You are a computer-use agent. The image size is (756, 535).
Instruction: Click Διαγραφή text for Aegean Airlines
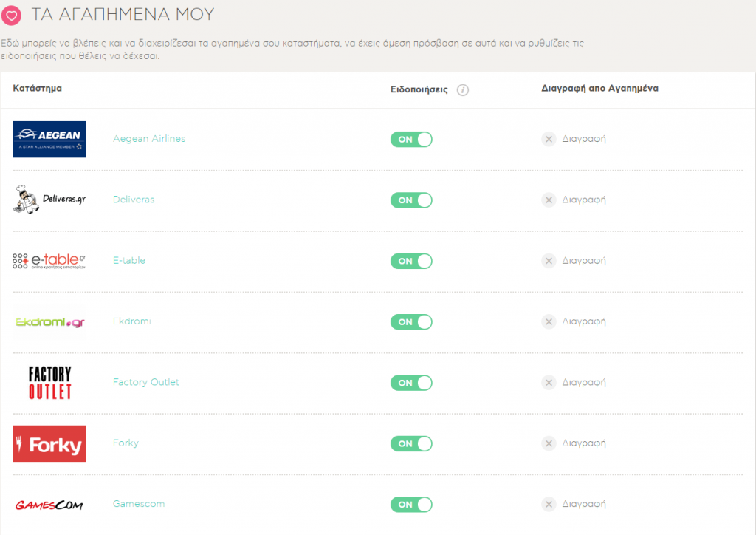[x=584, y=139]
